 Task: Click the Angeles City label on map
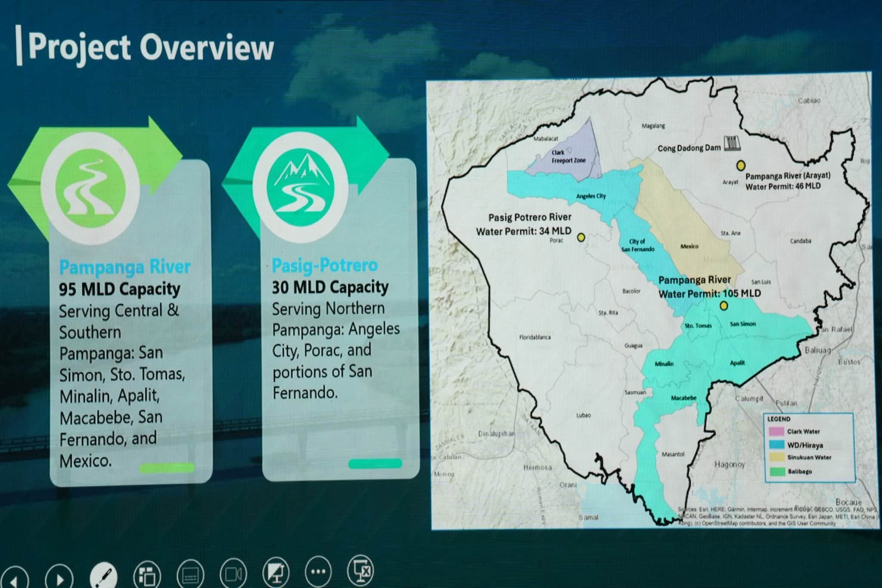pos(591,196)
